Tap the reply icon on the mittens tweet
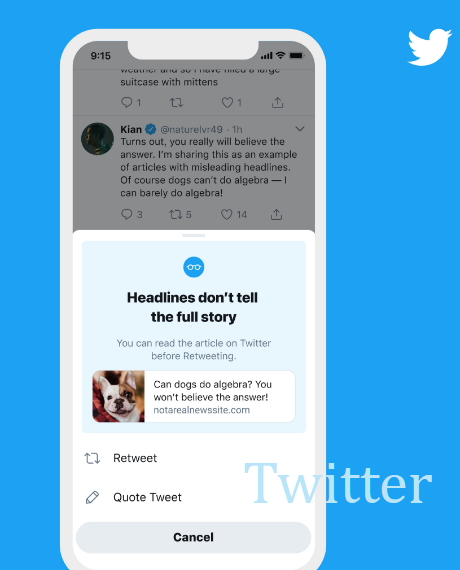 (x=127, y=103)
